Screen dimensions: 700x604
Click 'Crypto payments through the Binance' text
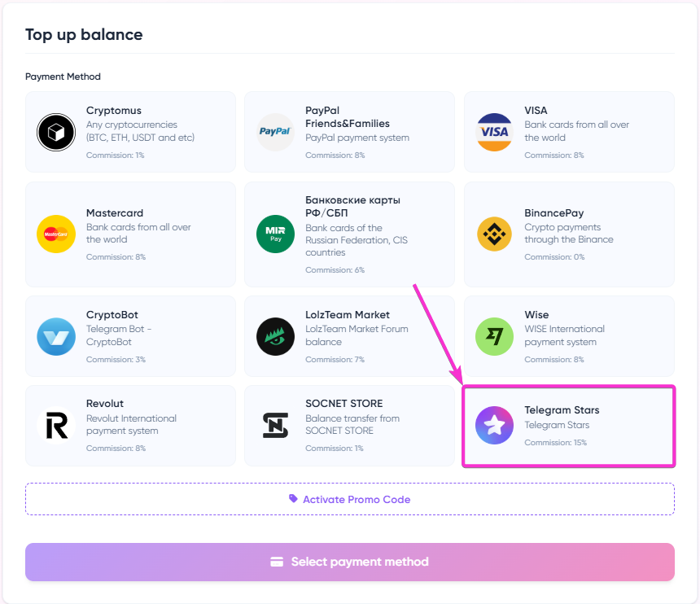569,234
